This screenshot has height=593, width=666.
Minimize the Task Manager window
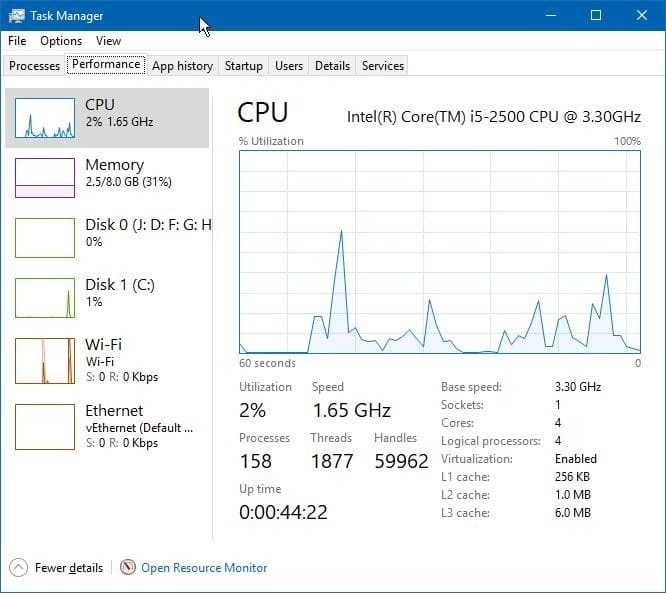pos(551,15)
